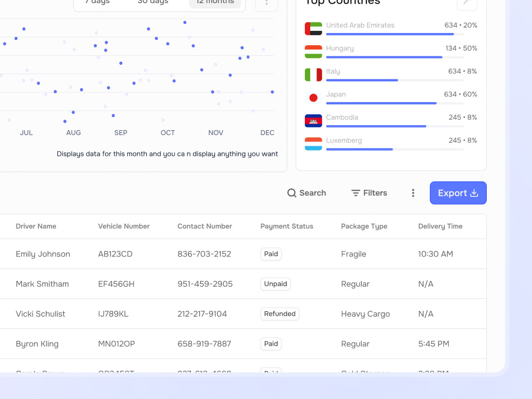Screen dimensions: 532x399
Task: Open the Filters button
Action: pos(369,193)
